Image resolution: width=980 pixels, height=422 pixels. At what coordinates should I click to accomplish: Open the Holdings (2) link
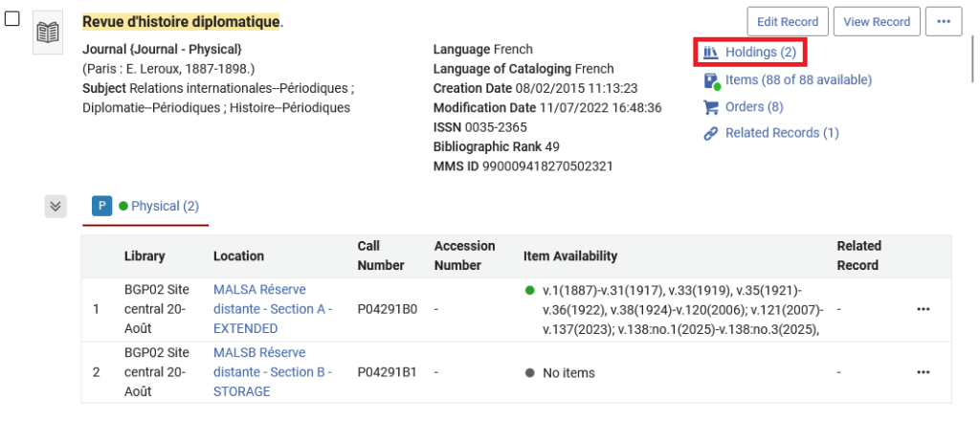point(760,52)
